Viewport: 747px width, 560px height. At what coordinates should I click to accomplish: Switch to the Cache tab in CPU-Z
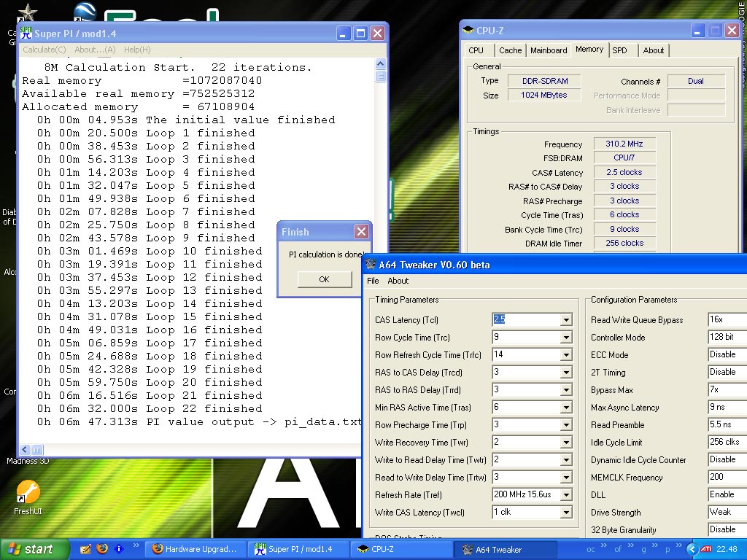[510, 50]
